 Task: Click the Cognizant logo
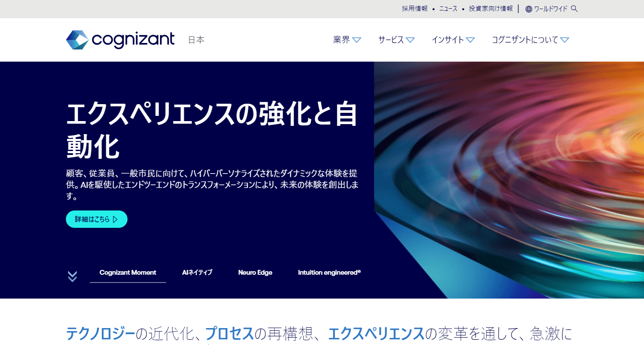click(x=119, y=39)
